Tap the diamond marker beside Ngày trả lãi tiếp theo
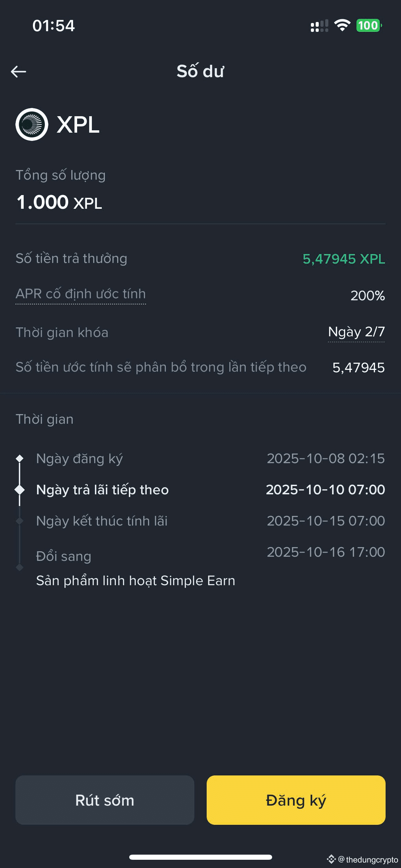The width and height of the screenshot is (401, 868). 20,490
